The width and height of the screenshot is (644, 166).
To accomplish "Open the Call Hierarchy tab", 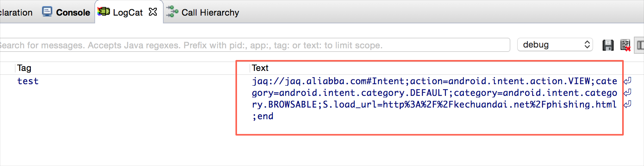I will tap(210, 12).
